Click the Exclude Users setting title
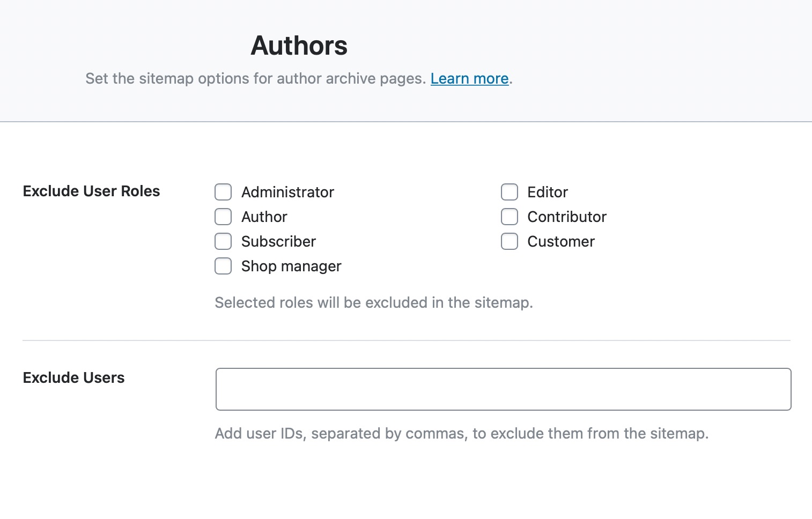 73,378
